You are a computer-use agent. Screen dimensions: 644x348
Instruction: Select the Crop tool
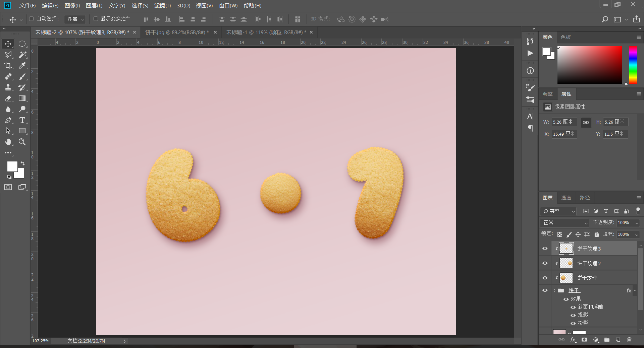pos(8,66)
